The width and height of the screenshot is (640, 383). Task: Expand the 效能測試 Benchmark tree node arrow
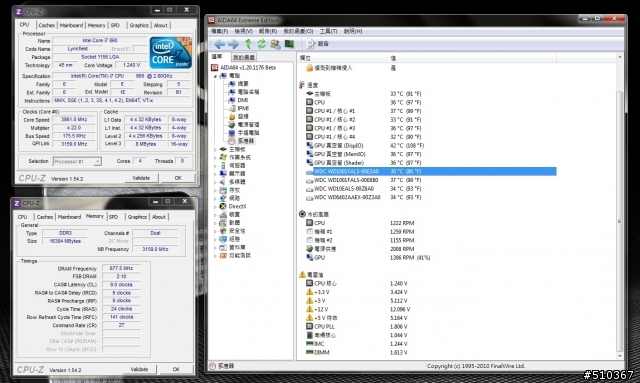(215, 256)
